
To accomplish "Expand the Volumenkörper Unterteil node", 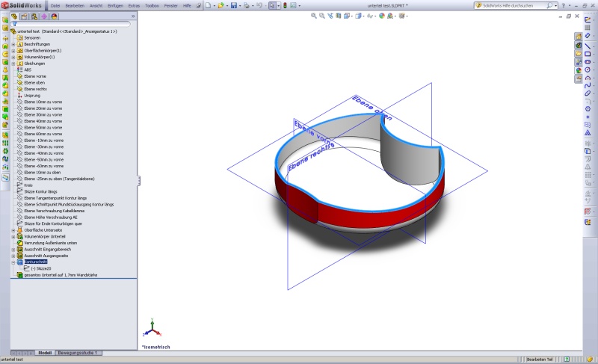I will tap(13, 237).
